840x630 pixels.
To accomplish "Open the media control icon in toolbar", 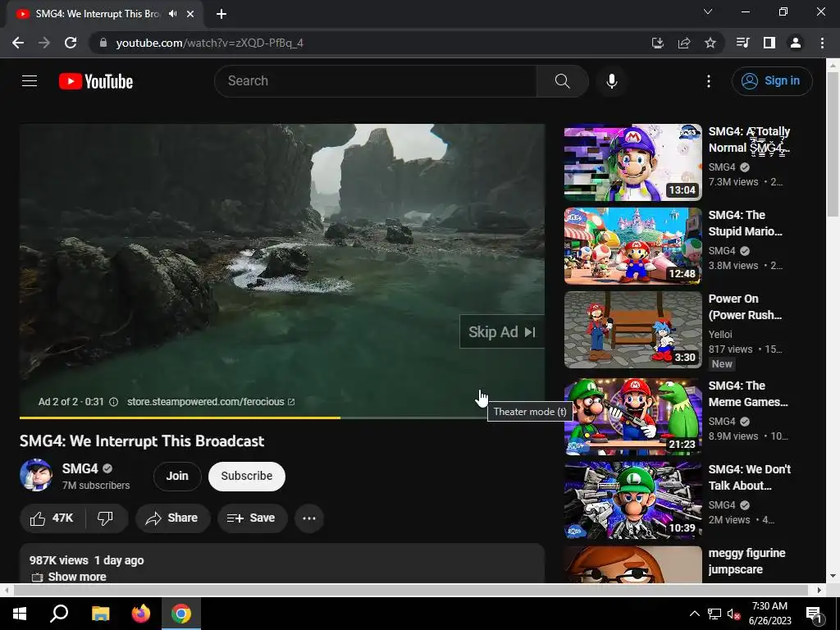I will point(742,43).
